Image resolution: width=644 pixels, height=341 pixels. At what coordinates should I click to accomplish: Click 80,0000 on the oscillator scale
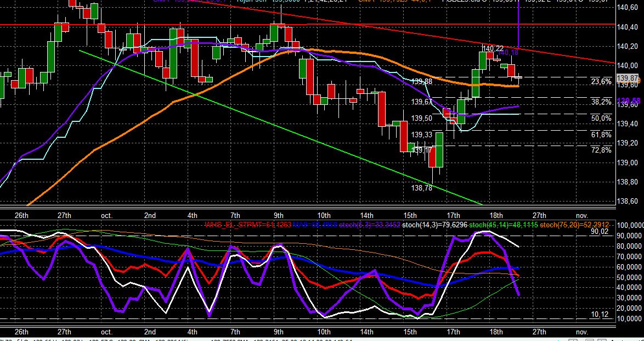coord(629,246)
